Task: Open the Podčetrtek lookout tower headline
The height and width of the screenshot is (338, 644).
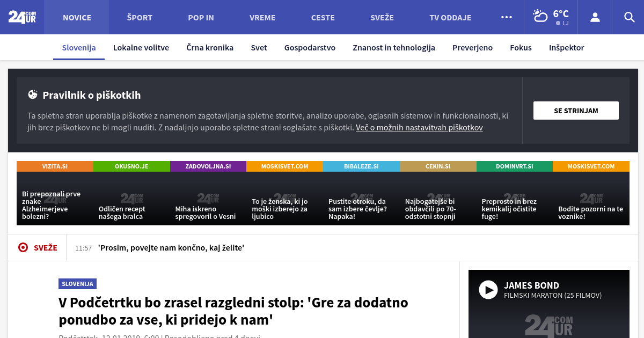Action: coord(233,311)
